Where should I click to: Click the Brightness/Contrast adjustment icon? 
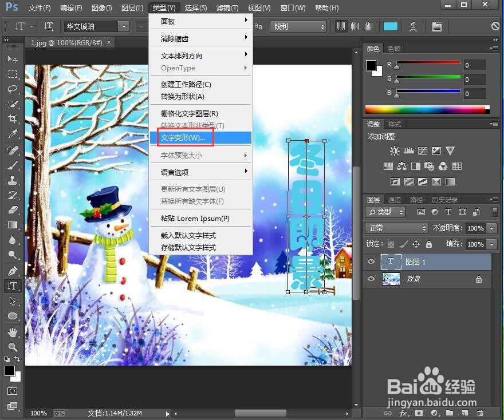click(x=395, y=150)
